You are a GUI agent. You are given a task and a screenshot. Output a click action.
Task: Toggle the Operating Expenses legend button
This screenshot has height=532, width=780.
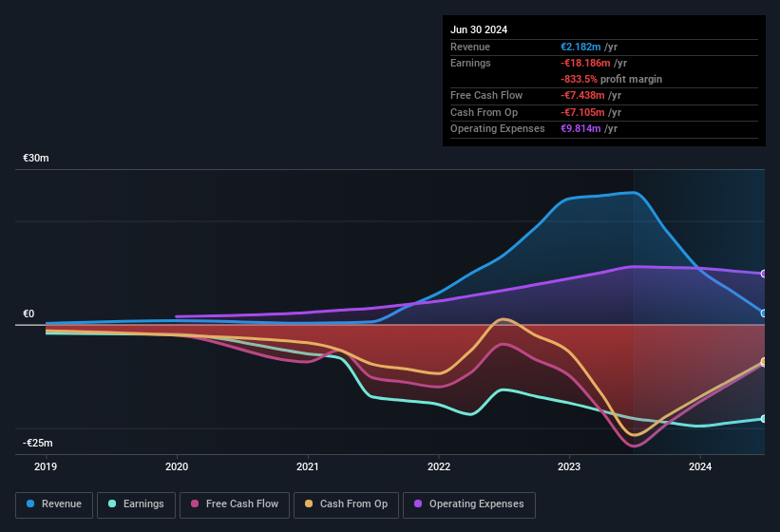click(x=469, y=504)
